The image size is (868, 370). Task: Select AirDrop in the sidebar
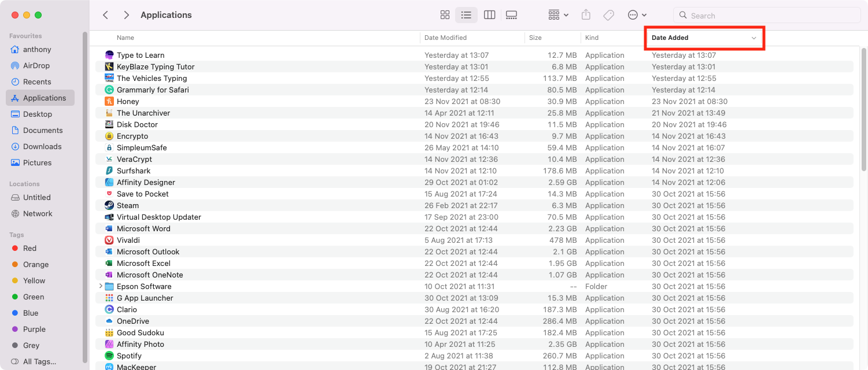click(40, 65)
